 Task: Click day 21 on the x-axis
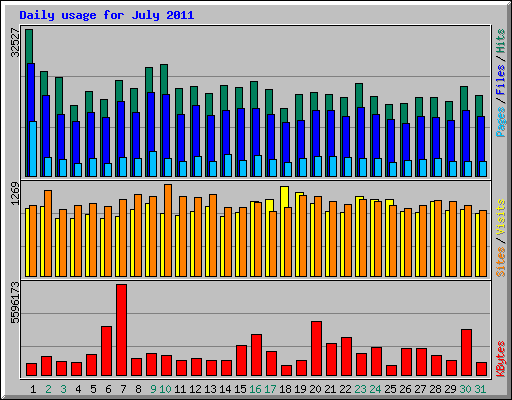point(330,389)
